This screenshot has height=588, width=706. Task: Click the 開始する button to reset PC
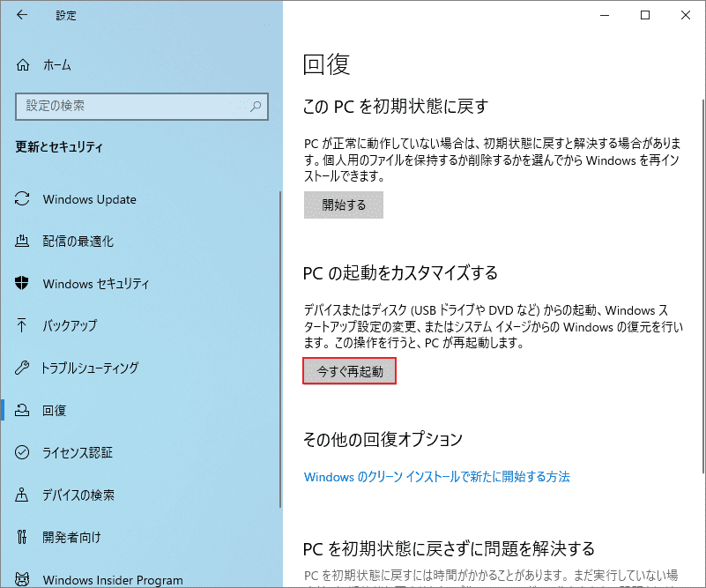click(x=344, y=205)
